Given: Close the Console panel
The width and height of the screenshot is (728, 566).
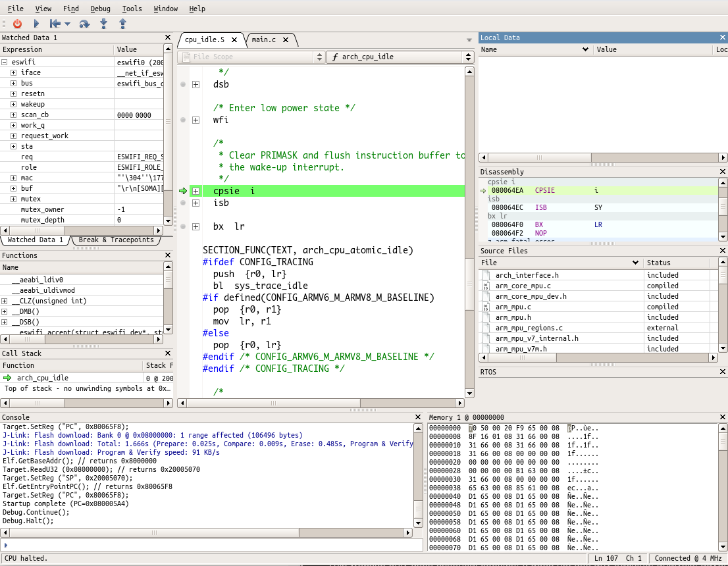Looking at the screenshot, I should click(x=418, y=417).
